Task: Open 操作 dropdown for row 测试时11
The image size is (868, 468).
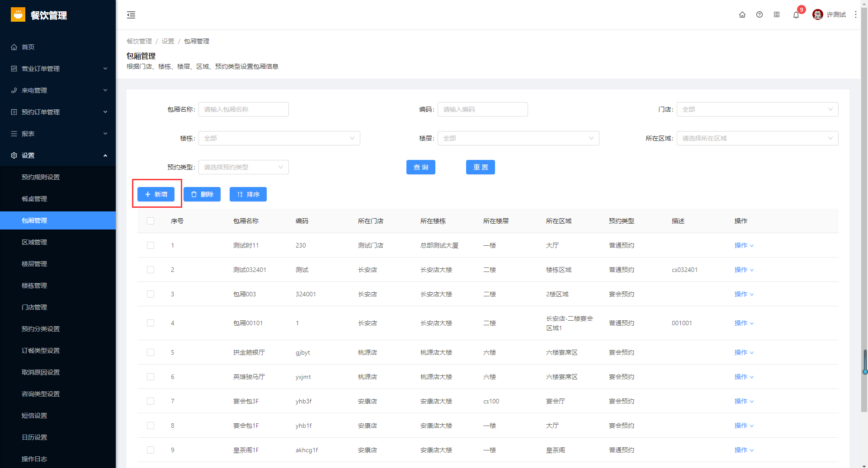Action: click(x=744, y=245)
